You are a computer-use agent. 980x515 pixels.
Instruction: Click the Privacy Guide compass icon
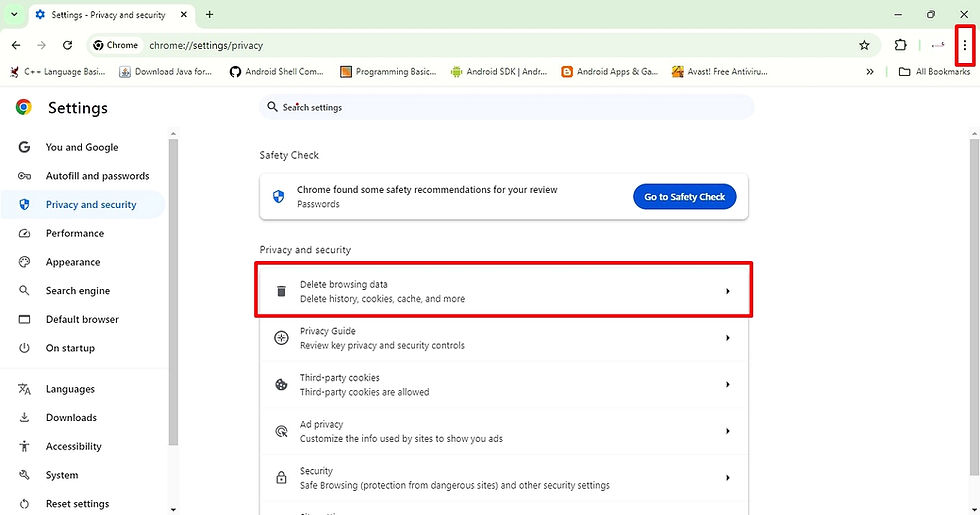pyautogui.click(x=281, y=338)
